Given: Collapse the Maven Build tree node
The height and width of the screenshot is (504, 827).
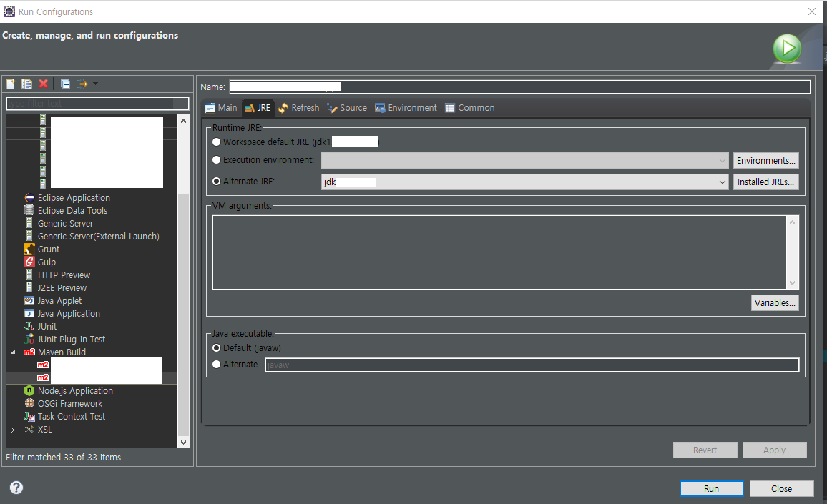Looking at the screenshot, I should [13, 352].
